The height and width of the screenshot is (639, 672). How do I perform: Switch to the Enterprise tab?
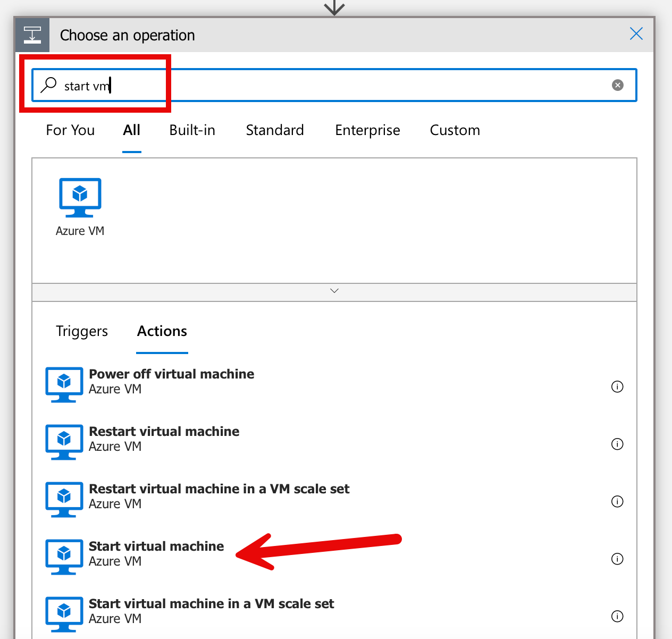(367, 130)
